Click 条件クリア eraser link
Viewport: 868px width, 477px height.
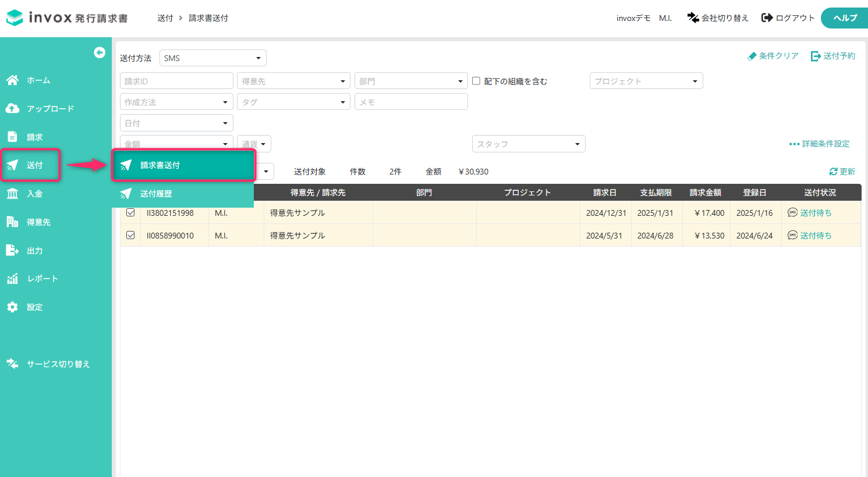coord(773,56)
